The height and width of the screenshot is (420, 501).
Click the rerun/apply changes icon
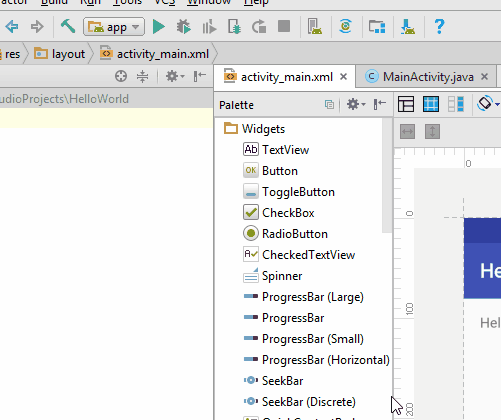(x=259, y=27)
